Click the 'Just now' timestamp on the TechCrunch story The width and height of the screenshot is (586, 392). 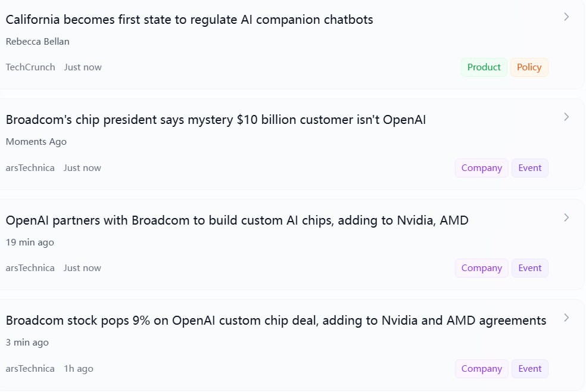(82, 67)
